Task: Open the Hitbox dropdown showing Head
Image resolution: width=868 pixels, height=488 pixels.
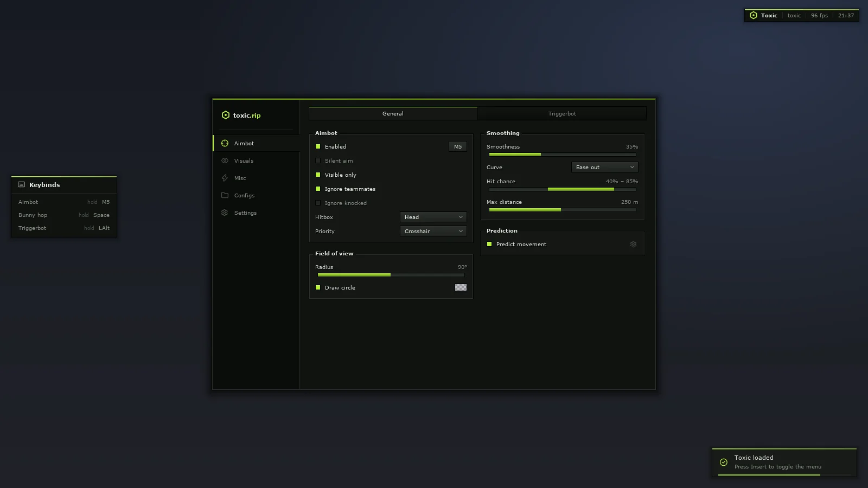Action: point(433,217)
